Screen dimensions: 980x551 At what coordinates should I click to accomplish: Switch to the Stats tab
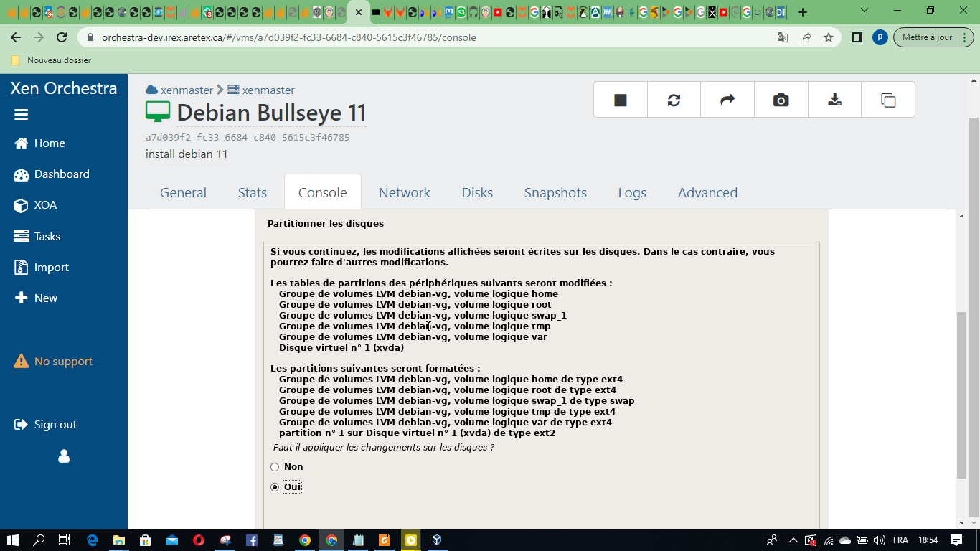[x=253, y=192]
